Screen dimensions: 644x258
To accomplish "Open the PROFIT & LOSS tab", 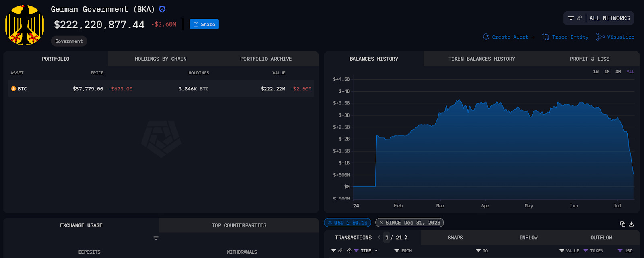I will [590, 59].
